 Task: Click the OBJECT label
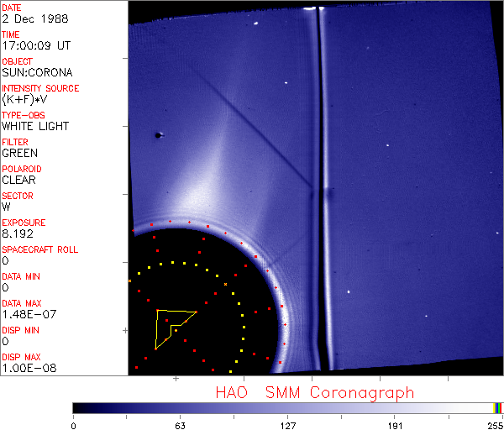[x=18, y=61]
